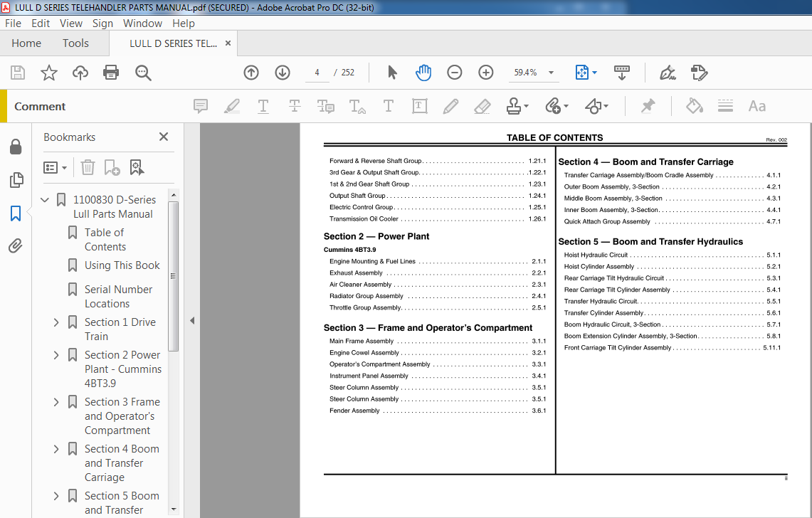The image size is (812, 518).
Task: Expand Section 2 Power Plant bookmark
Action: coord(56,355)
